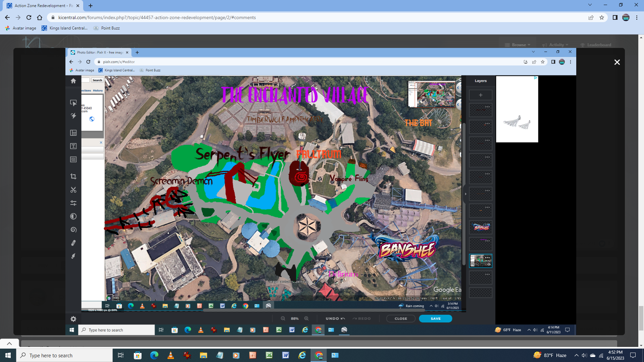Toggle the Chrome side panel button
The height and width of the screenshot is (362, 644).
[615, 17]
